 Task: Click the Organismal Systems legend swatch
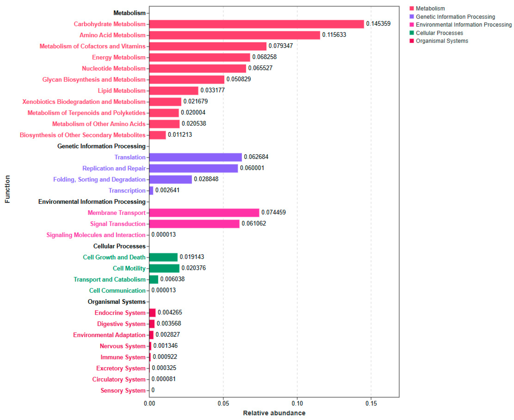[411, 41]
